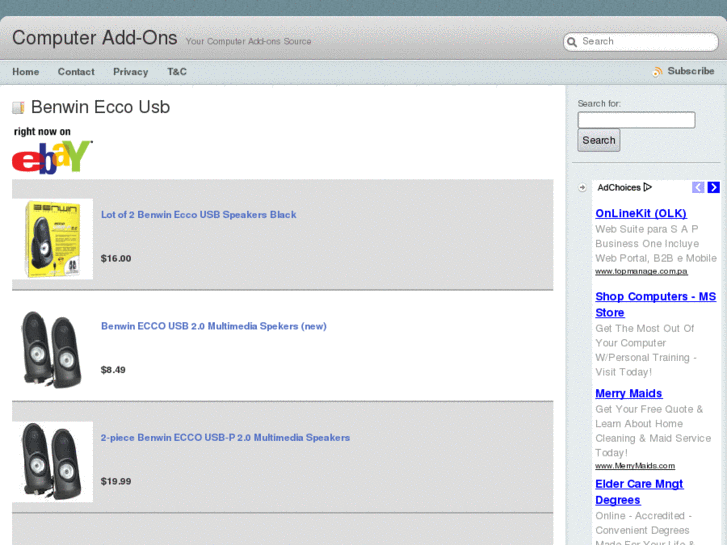The height and width of the screenshot is (545, 727).
Task: Click the AdChoices triangle icon
Action: tap(648, 187)
